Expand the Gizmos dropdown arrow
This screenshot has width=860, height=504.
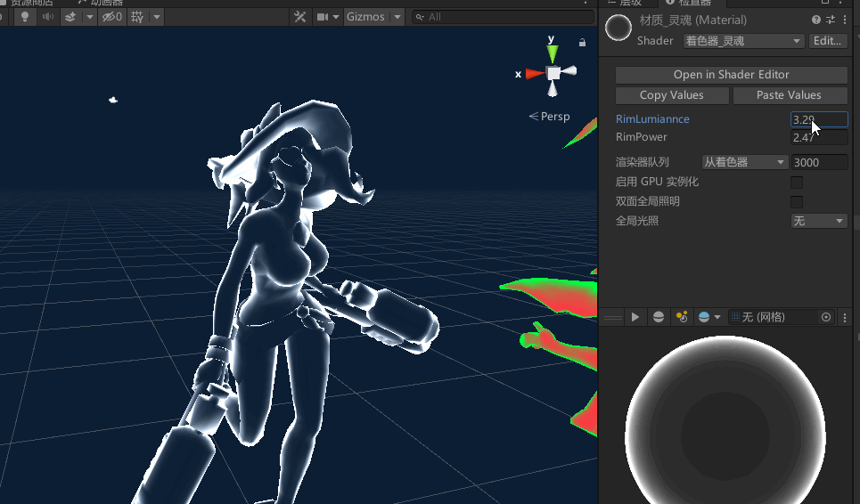click(x=397, y=17)
